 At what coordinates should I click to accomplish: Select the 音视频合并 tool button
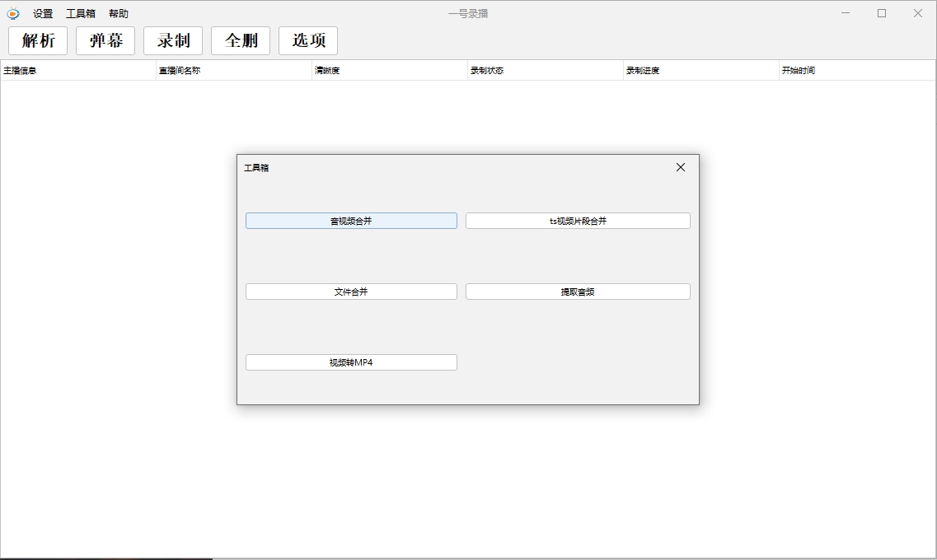(351, 221)
